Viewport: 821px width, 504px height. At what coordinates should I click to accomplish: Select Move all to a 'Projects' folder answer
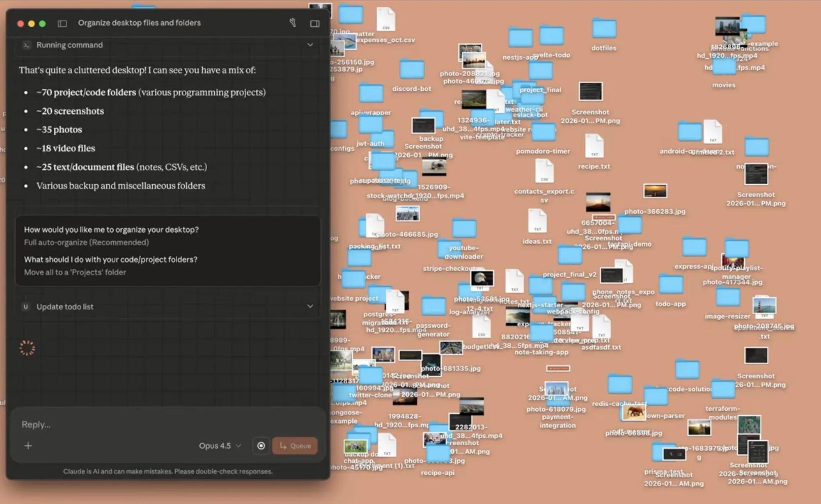click(x=75, y=272)
